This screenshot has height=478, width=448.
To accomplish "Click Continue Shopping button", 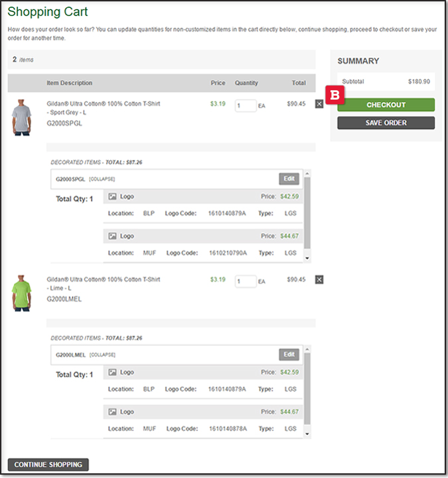I will pos(48,465).
